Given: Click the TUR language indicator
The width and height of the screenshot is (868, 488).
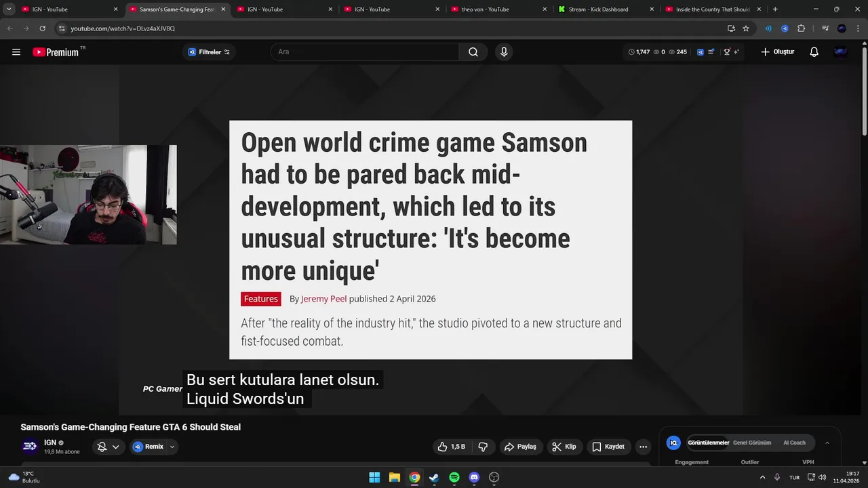Looking at the screenshot, I should click(x=794, y=477).
